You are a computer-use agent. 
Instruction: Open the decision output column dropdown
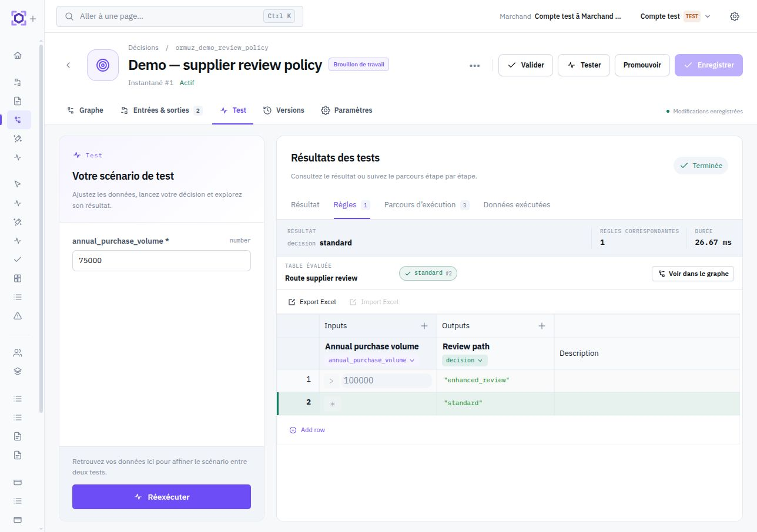click(464, 360)
